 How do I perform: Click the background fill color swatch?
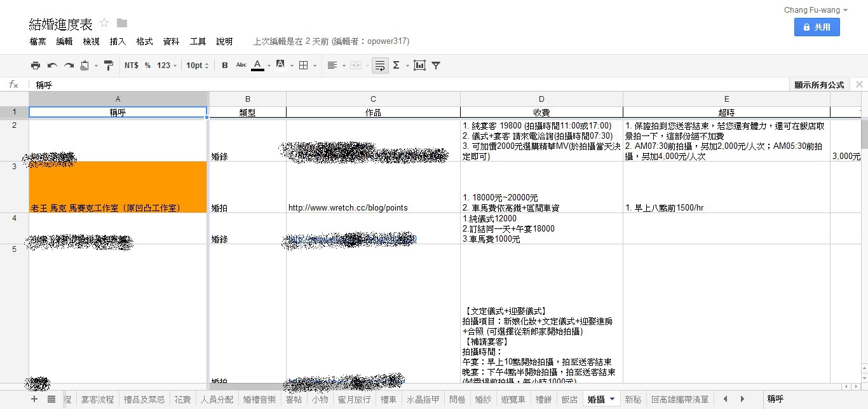(280, 65)
